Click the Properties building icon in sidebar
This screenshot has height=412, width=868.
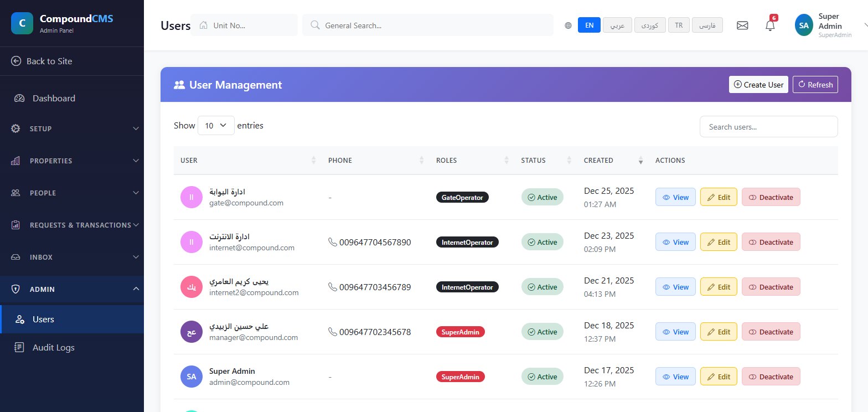pos(16,161)
